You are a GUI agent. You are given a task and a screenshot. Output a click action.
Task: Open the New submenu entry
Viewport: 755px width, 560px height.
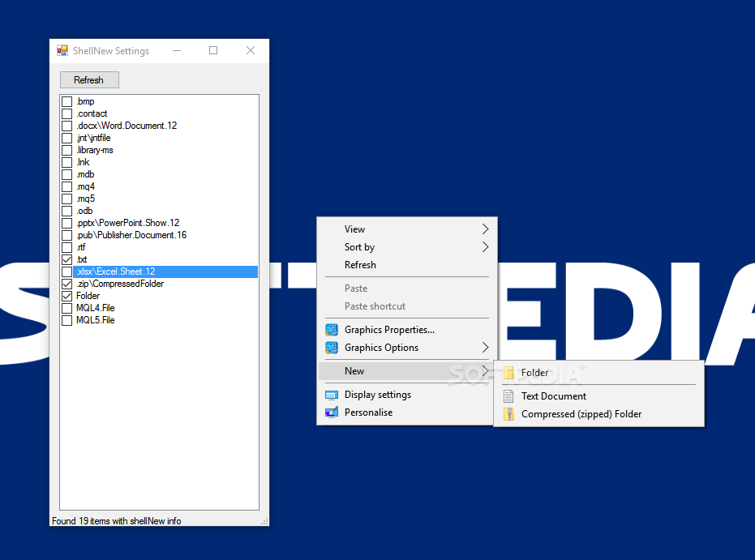click(x=407, y=371)
